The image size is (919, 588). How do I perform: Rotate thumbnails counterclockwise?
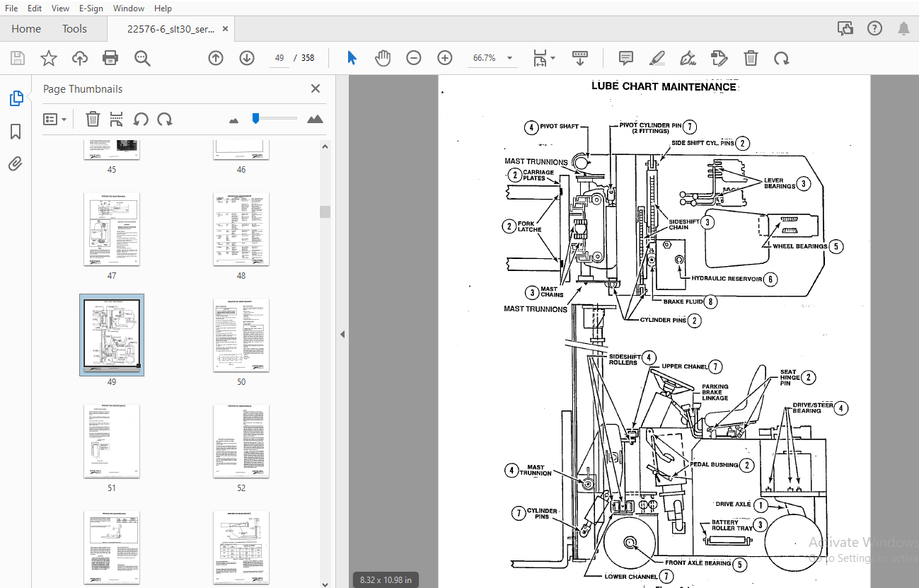tap(141, 119)
